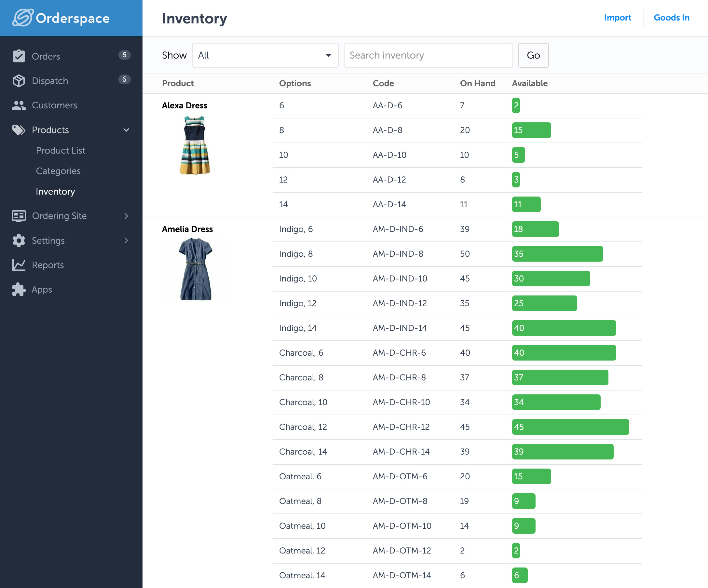Open the Show inventory filter dropdown
Viewport: 708px width, 588px height.
point(264,55)
